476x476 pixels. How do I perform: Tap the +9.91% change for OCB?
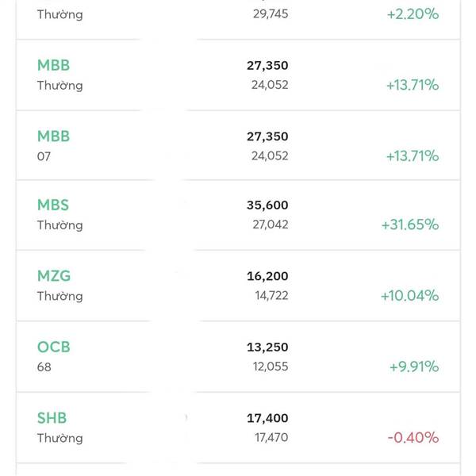click(414, 367)
